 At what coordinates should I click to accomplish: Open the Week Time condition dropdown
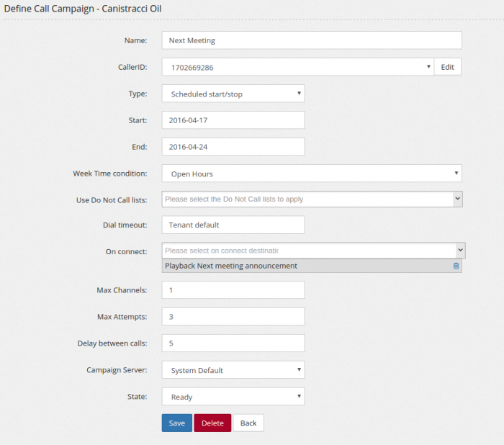(311, 174)
